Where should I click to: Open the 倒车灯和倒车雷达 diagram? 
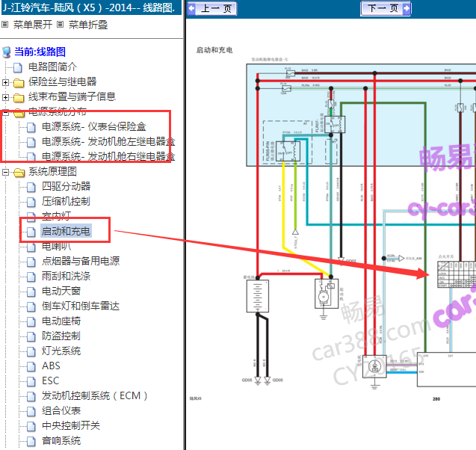coord(81,306)
